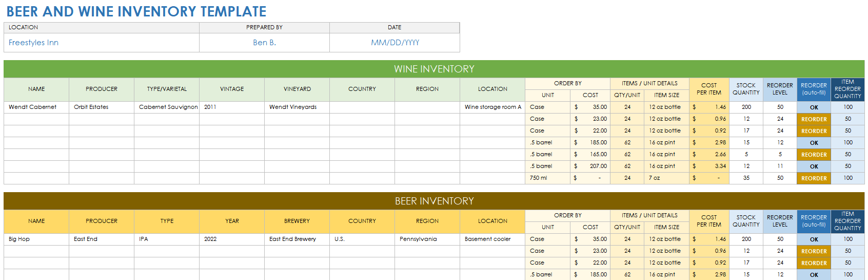Select the BREWERY column header
The height and width of the screenshot is (280, 868).
tap(297, 221)
